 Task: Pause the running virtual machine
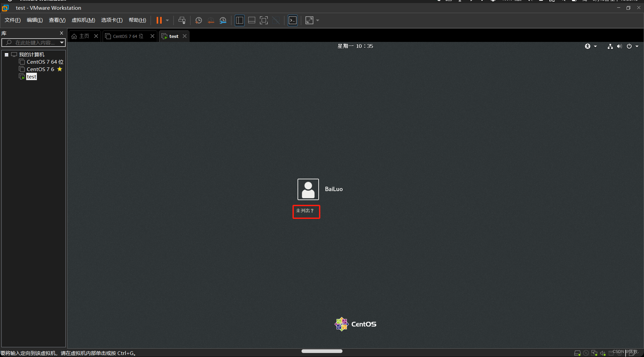tap(159, 20)
